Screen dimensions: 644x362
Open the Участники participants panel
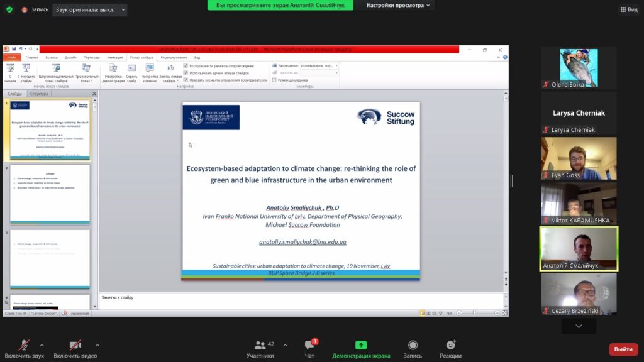click(260, 349)
